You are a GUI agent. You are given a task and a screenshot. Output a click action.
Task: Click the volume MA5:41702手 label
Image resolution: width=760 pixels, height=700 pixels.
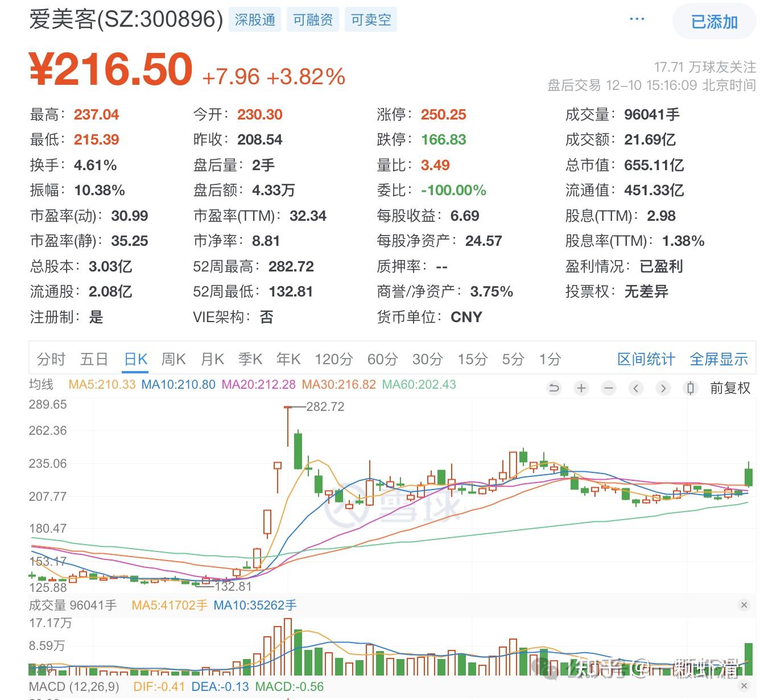coord(170,605)
